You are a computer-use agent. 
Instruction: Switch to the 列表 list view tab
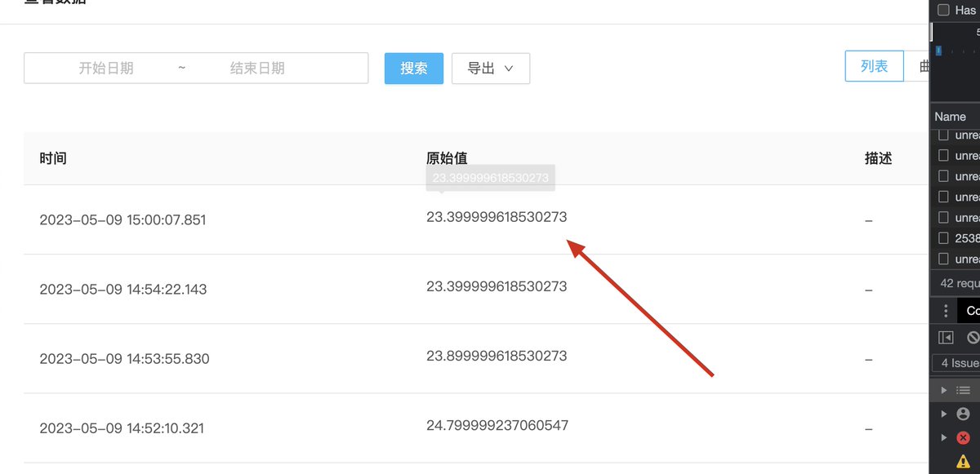[x=874, y=67]
